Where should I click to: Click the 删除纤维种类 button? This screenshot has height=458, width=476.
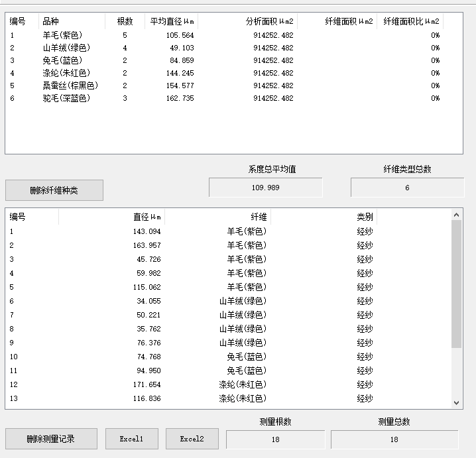tap(54, 190)
